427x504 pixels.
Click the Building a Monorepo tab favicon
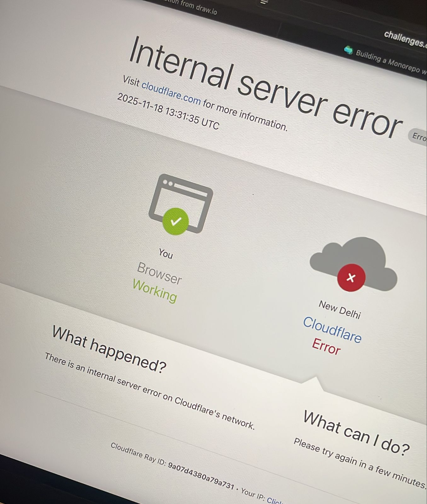tap(348, 50)
